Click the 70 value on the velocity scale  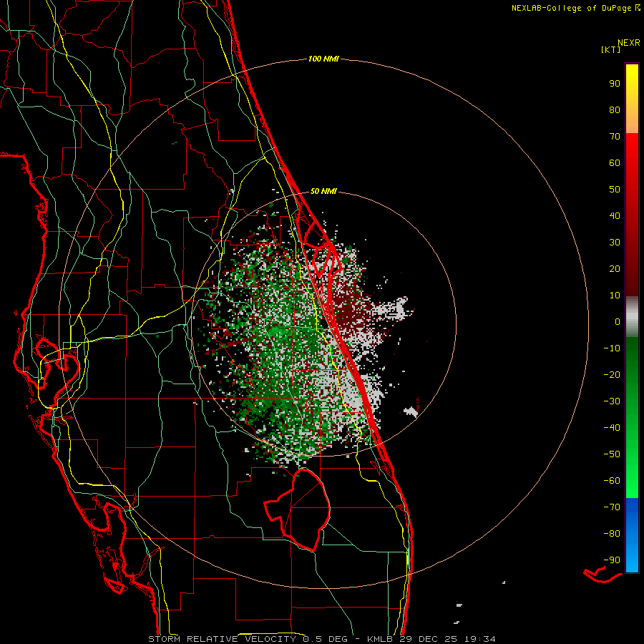pos(615,137)
